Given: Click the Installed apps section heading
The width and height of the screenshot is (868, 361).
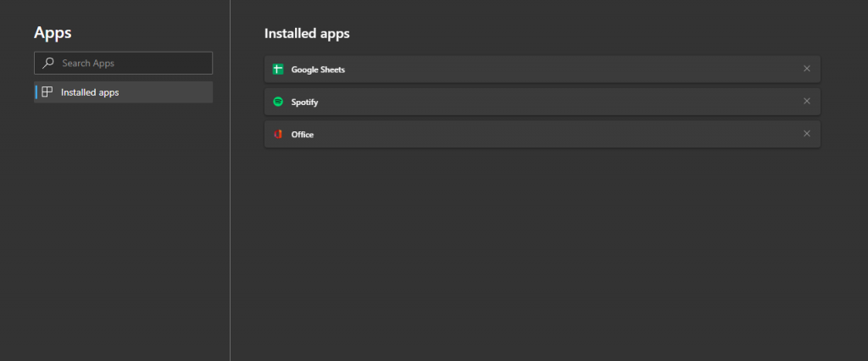Looking at the screenshot, I should tap(307, 34).
